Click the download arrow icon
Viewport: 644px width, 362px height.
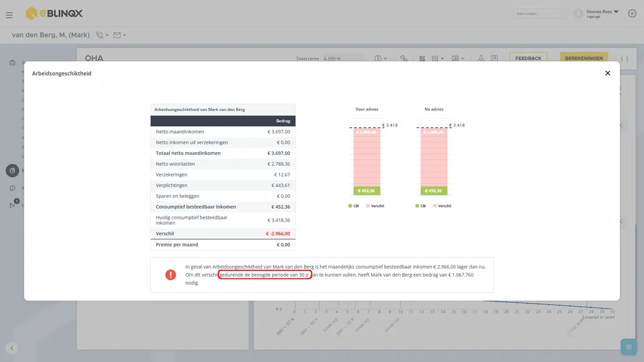[481, 58]
